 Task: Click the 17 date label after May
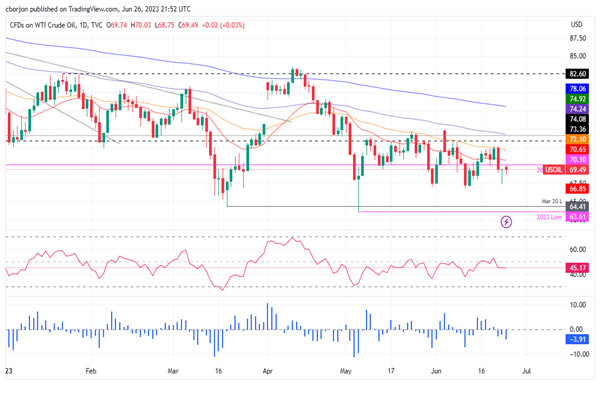391,371
